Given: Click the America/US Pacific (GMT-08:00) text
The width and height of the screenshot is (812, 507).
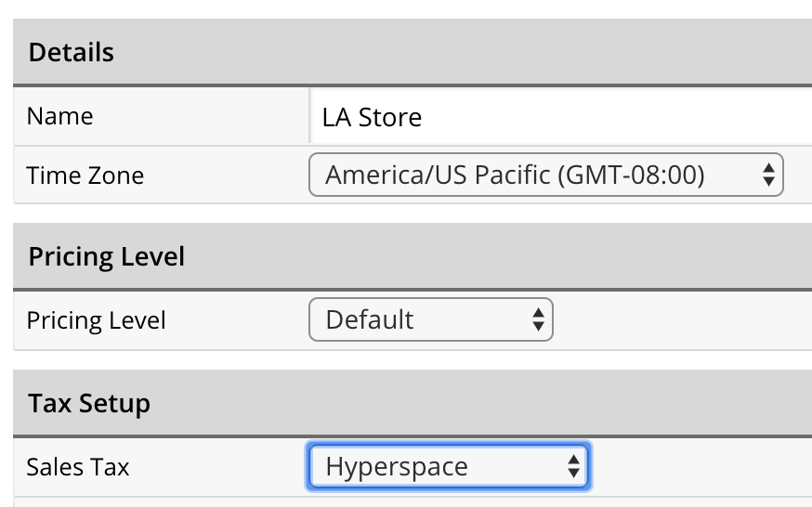Looking at the screenshot, I should 515,175.
